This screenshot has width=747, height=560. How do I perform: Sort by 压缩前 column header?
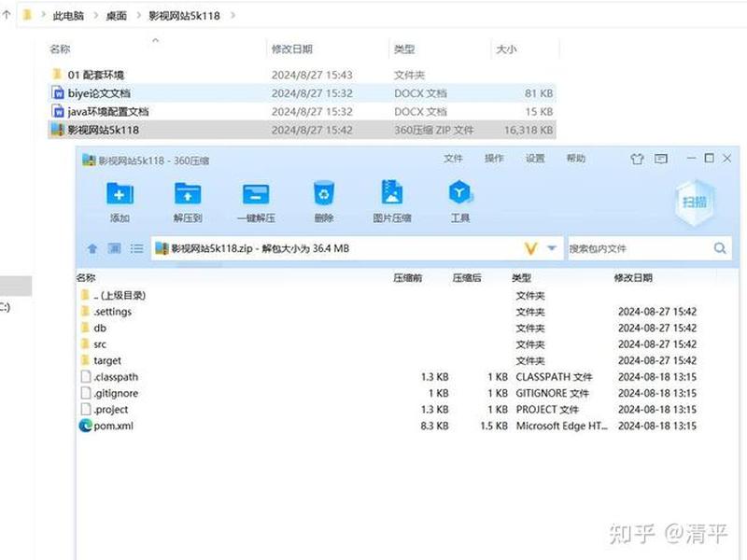[x=408, y=277]
